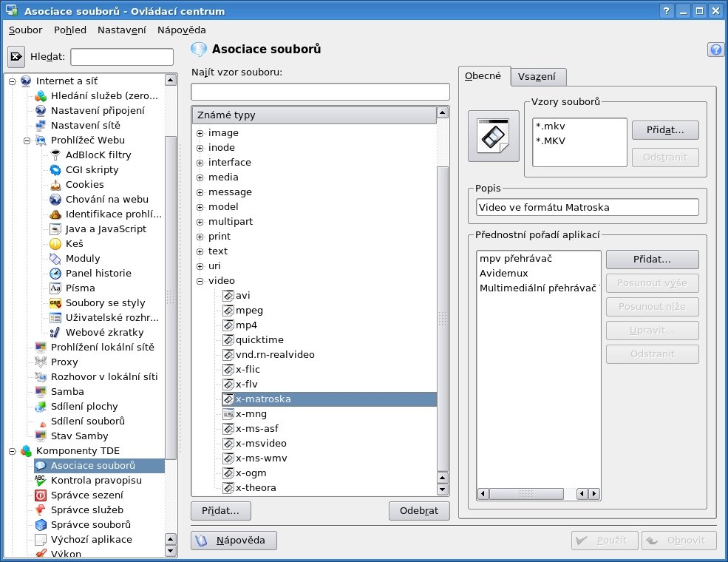Viewport: 728px width, 562px height.
Task: Click the clear search icon beside Hledat
Action: coord(16,57)
